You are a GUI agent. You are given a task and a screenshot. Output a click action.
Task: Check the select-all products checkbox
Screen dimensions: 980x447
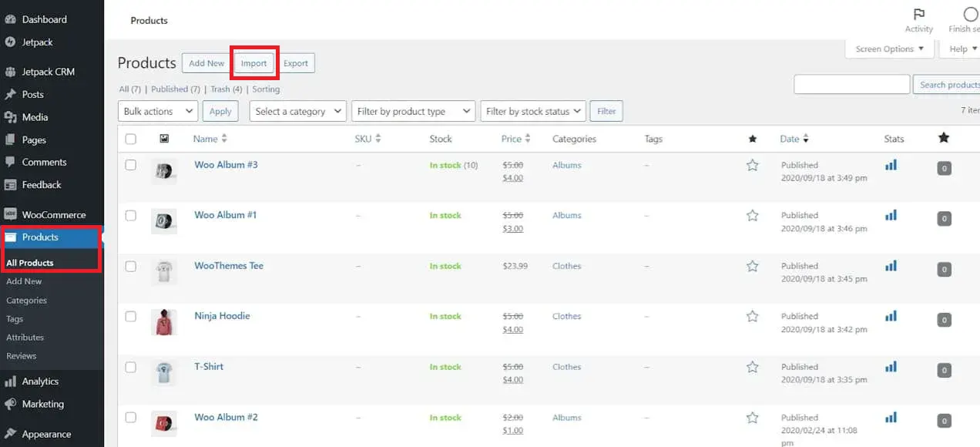point(130,139)
